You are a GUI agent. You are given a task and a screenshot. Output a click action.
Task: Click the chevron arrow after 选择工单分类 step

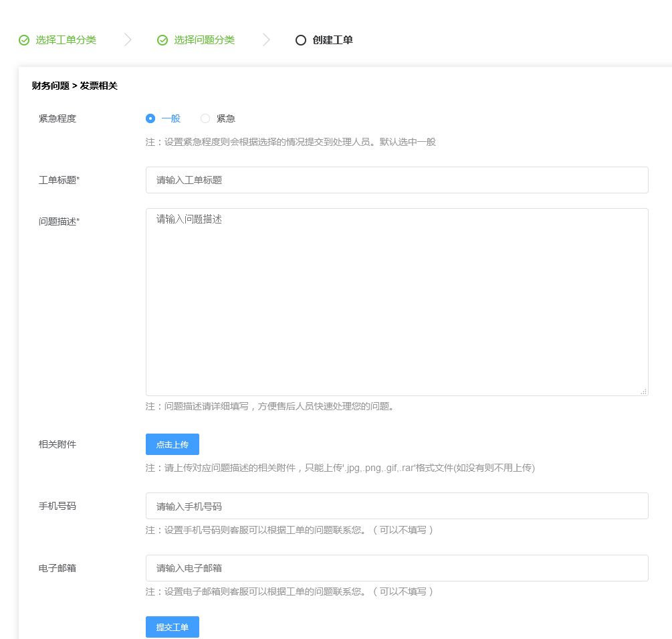pyautogui.click(x=128, y=40)
